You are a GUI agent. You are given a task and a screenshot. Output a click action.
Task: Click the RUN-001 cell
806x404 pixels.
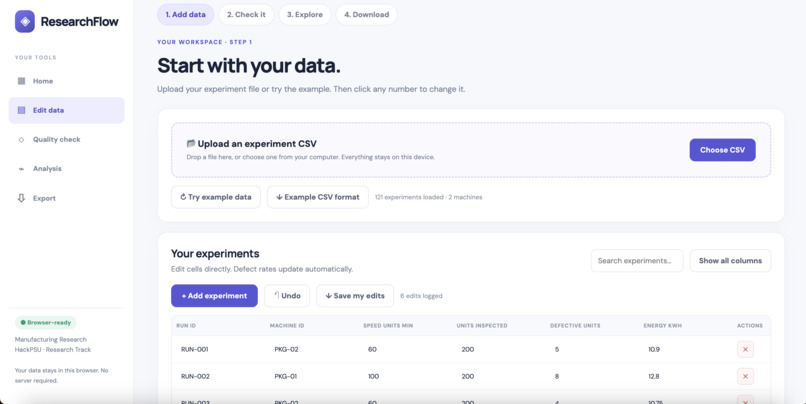(x=194, y=350)
